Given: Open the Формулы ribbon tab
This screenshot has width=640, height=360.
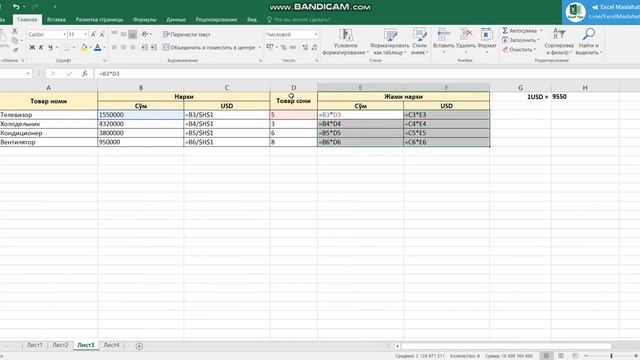Looking at the screenshot, I should pyautogui.click(x=144, y=20).
